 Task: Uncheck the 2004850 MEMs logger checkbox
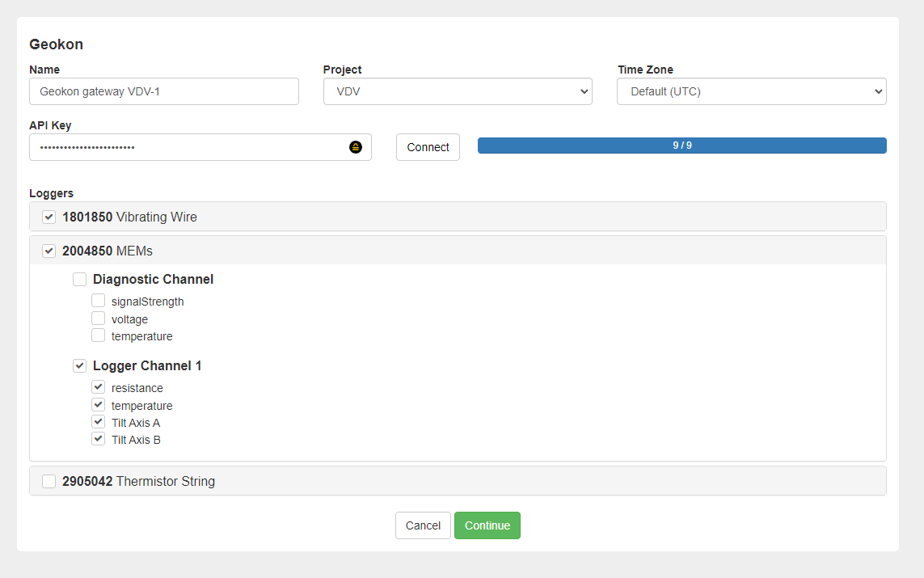pyautogui.click(x=49, y=251)
